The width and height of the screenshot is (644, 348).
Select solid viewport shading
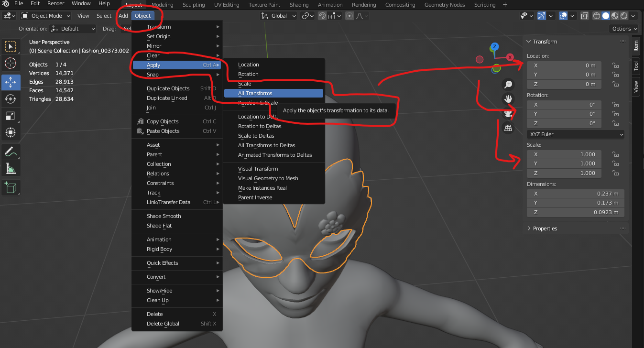606,16
